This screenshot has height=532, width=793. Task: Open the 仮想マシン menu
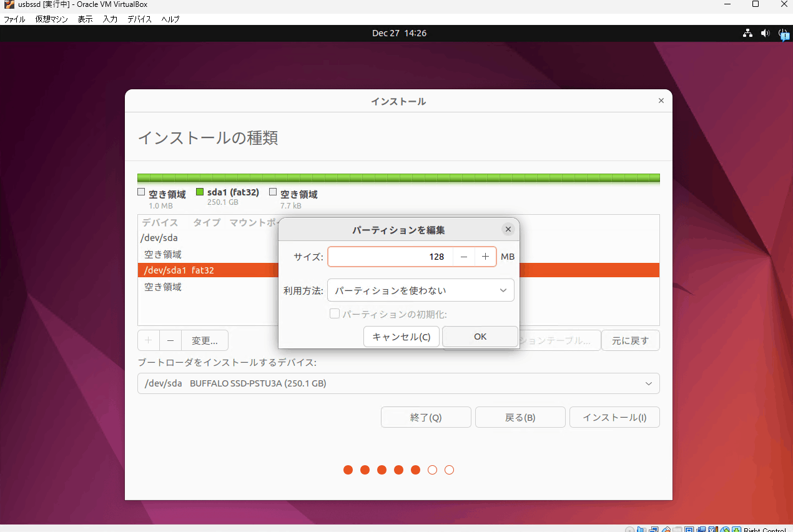pos(51,19)
